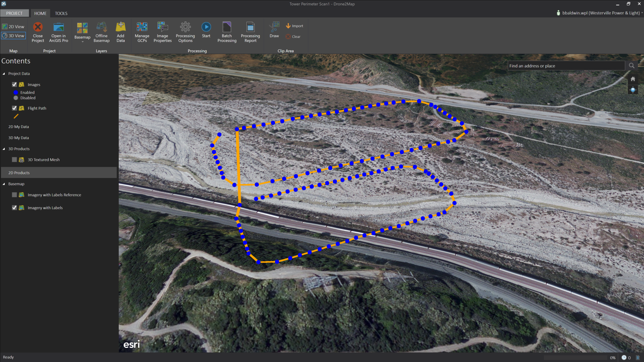Viewport: 644px width, 362px height.
Task: Click the Images layer name
Action: (34, 85)
